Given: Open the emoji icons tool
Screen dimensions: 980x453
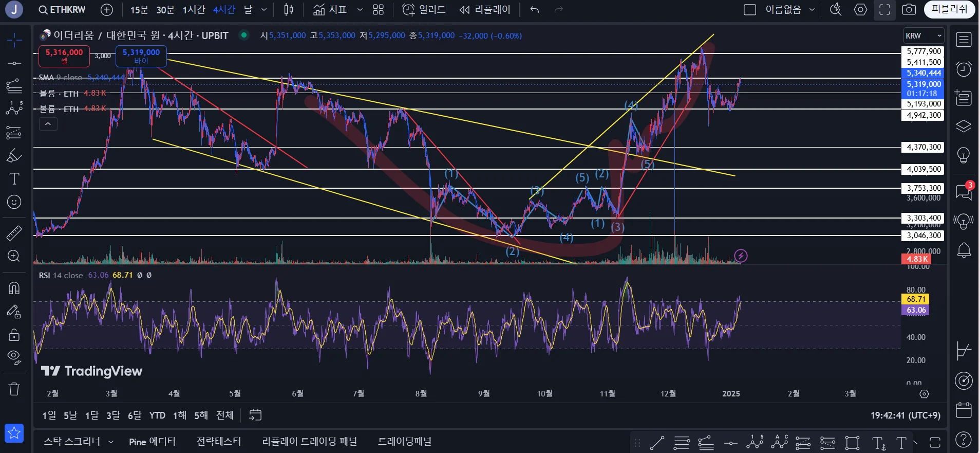Looking at the screenshot, I should (x=14, y=202).
